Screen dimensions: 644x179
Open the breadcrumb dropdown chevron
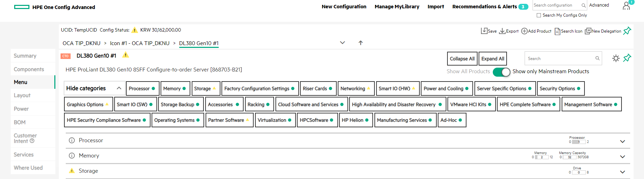point(343,43)
